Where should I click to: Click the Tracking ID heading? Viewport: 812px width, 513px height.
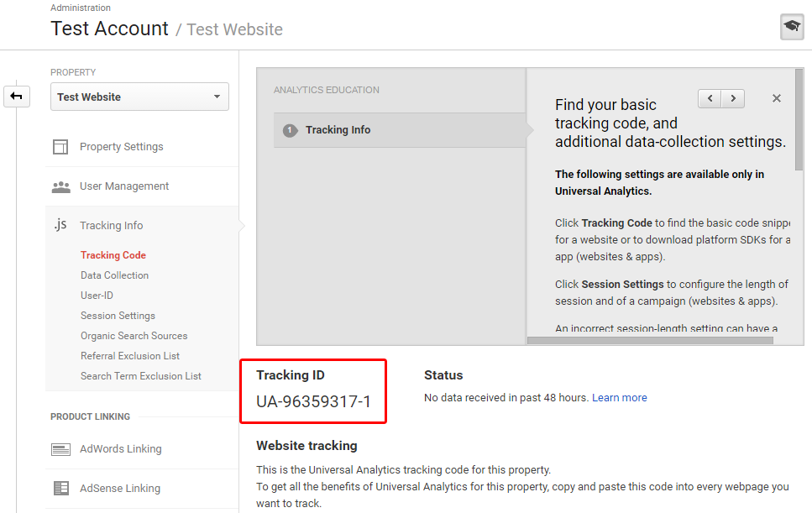[290, 374]
